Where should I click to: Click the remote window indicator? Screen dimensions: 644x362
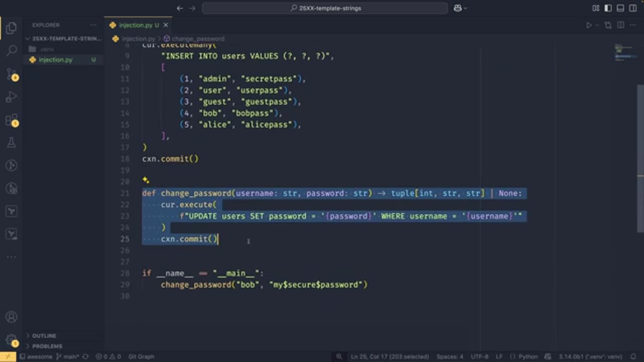(8, 356)
